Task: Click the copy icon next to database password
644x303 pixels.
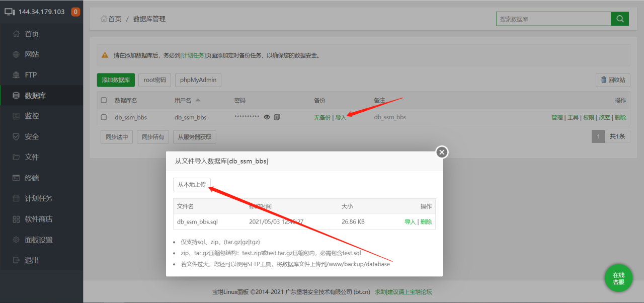Action: coord(276,117)
